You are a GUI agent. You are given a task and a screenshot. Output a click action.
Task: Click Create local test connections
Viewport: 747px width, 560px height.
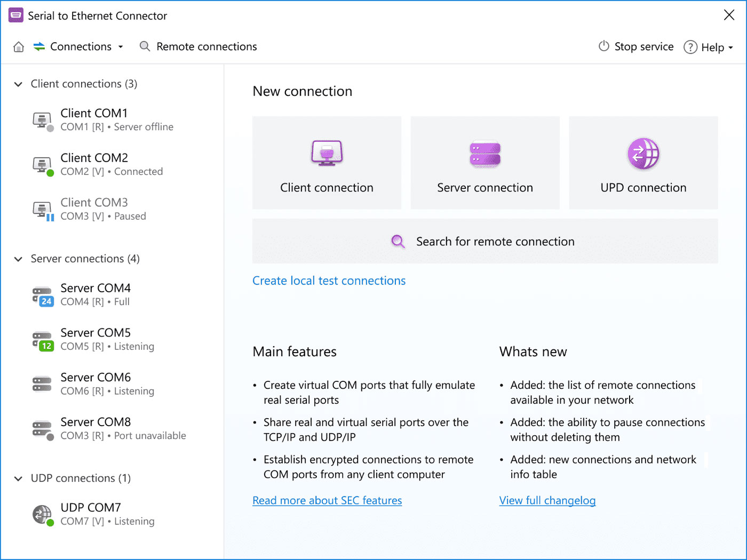point(329,281)
